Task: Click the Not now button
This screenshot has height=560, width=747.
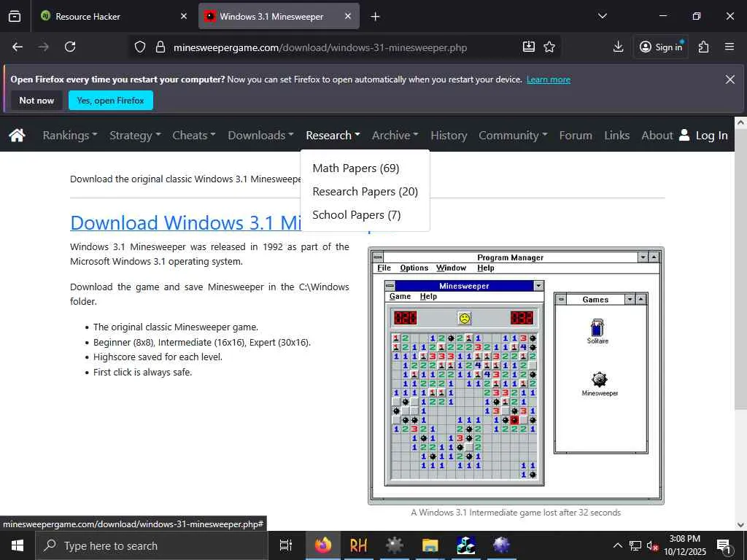Action: (36, 101)
